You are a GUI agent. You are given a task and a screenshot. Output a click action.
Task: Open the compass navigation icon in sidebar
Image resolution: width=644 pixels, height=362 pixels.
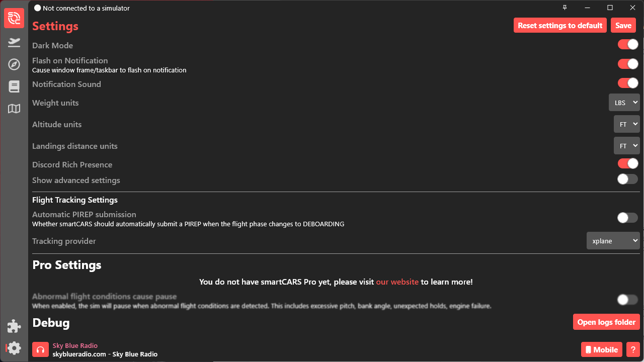[x=14, y=64]
